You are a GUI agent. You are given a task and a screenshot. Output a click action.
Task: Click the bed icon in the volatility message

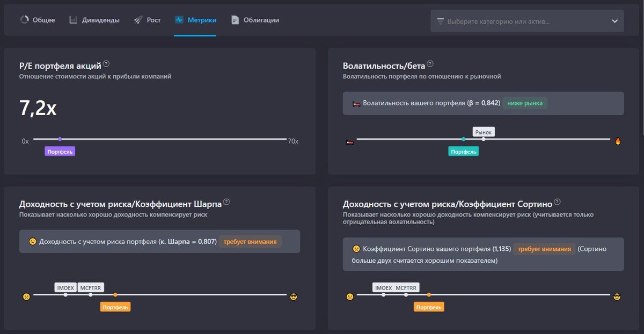coord(356,103)
